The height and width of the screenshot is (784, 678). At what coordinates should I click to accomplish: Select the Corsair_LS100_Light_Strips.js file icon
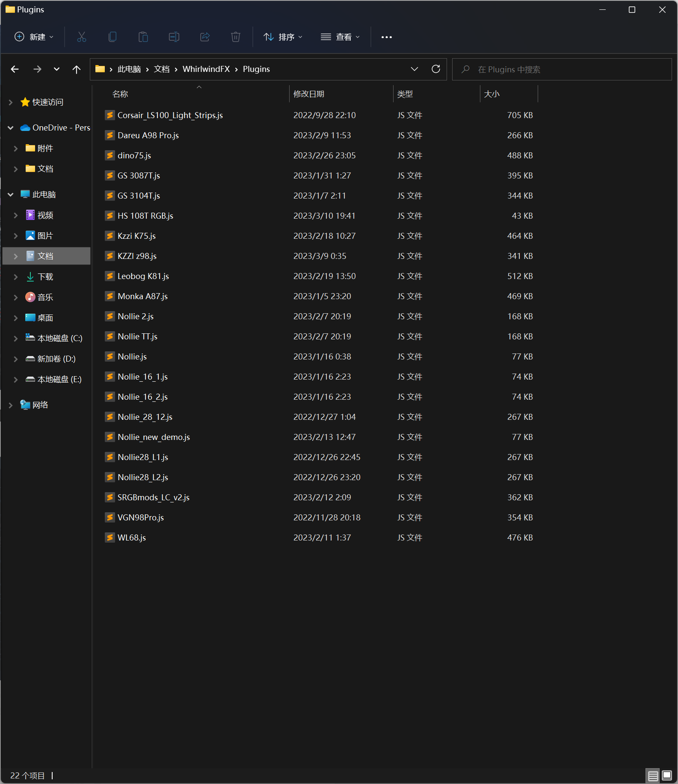coord(110,115)
